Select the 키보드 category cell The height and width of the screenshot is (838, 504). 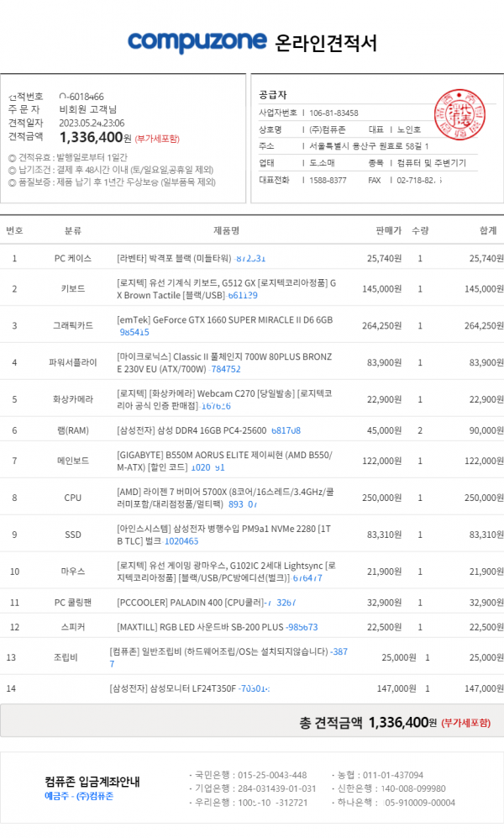(x=72, y=288)
